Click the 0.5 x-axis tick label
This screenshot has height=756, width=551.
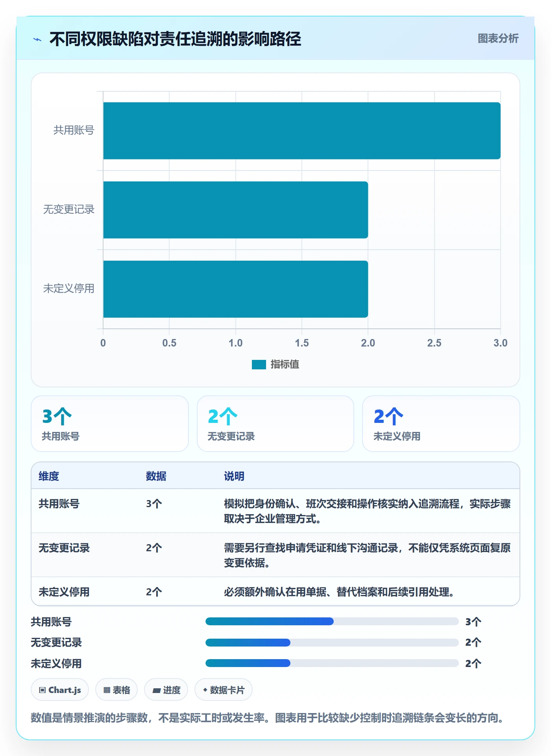[x=169, y=343]
